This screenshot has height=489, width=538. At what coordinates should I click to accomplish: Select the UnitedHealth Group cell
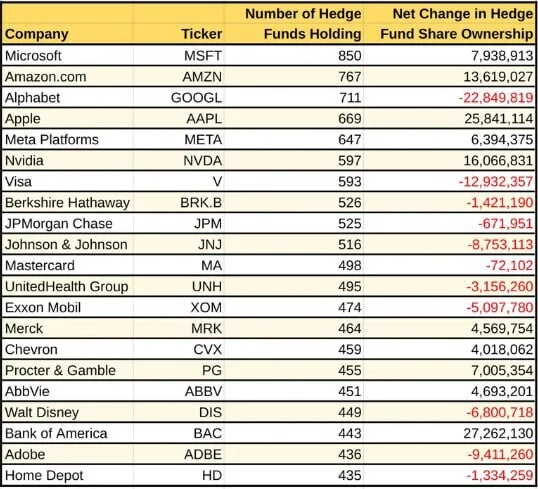pyautogui.click(x=67, y=287)
